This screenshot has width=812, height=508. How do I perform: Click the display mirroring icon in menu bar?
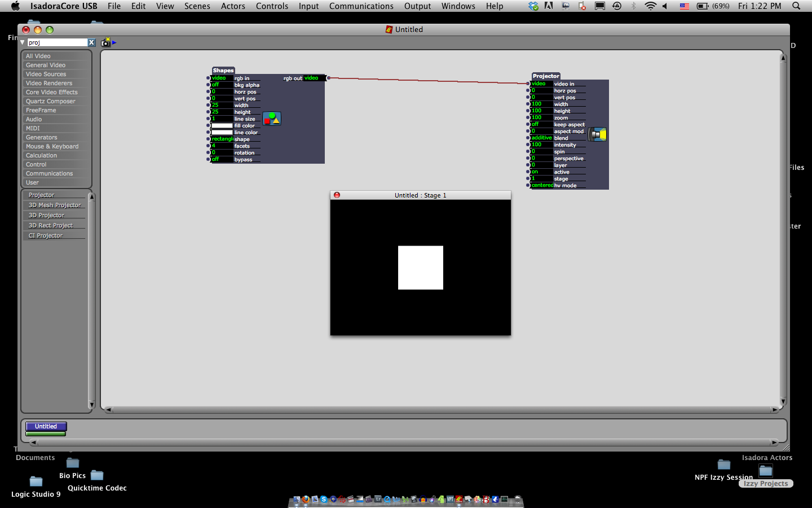tap(600, 6)
